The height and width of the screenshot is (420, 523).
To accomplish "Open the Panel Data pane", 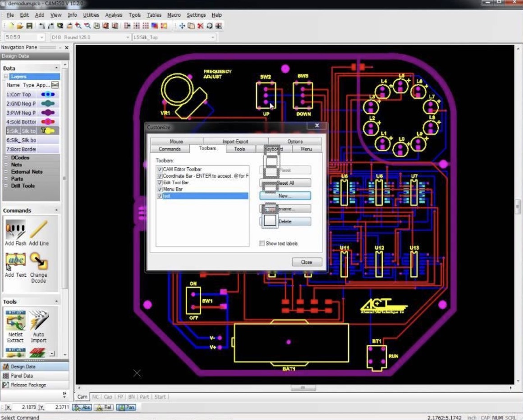I will (35, 376).
